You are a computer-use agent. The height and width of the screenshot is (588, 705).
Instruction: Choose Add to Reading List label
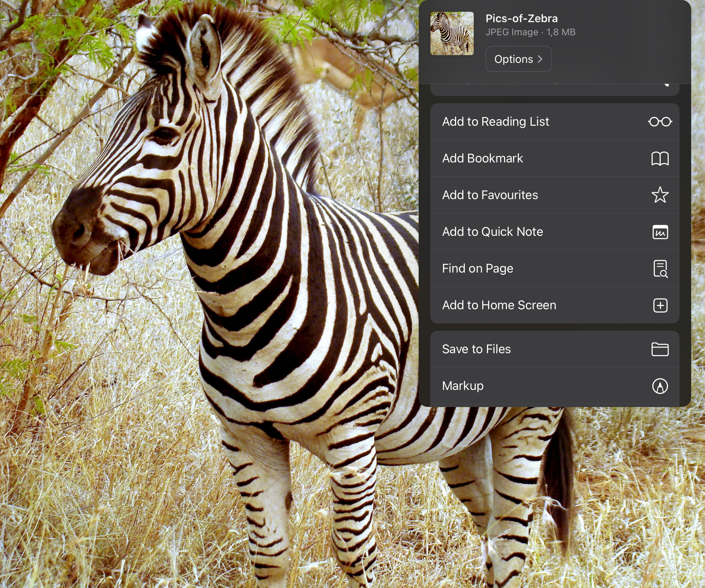pyautogui.click(x=495, y=122)
